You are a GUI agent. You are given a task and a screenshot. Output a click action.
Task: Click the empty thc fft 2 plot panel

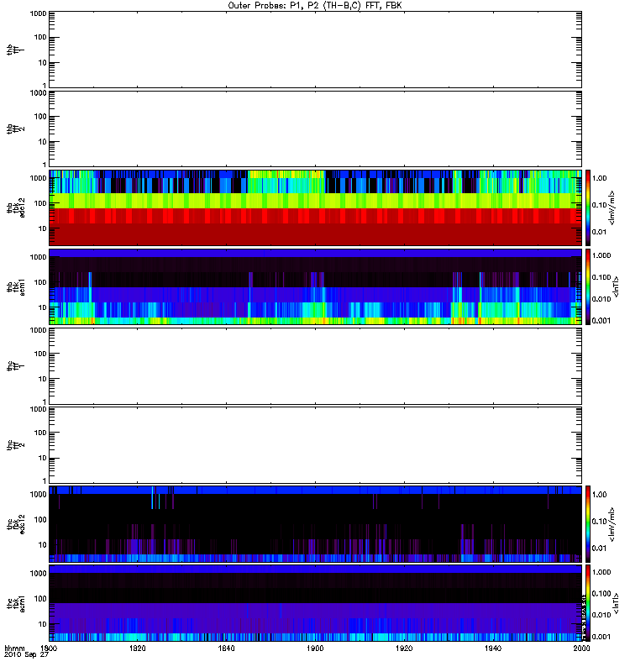pos(315,445)
